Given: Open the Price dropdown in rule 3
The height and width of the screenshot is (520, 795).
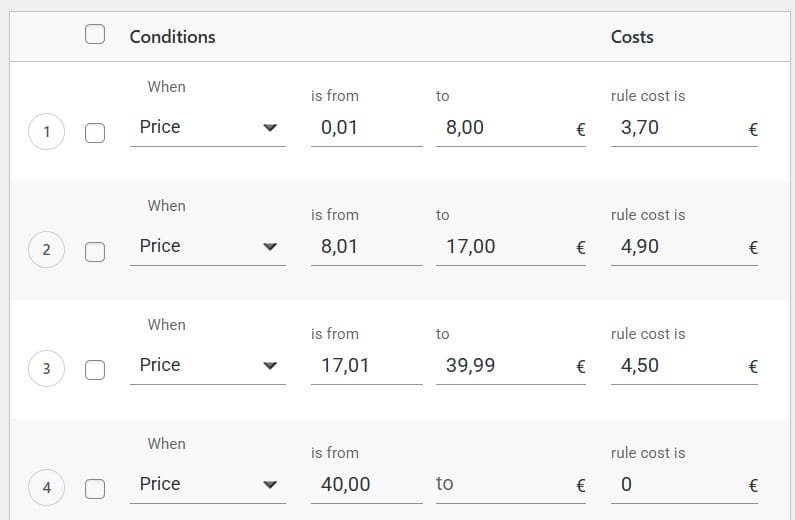Looking at the screenshot, I should 207,366.
